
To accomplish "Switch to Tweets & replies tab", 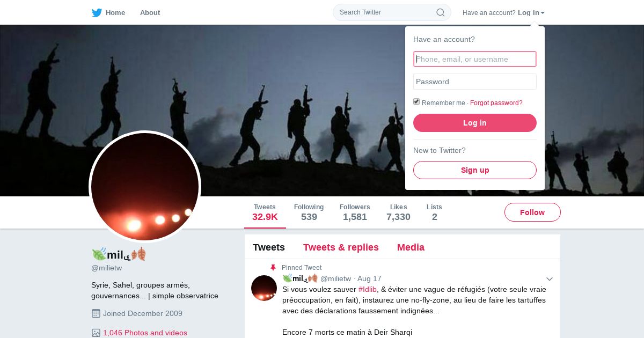I will (x=341, y=247).
